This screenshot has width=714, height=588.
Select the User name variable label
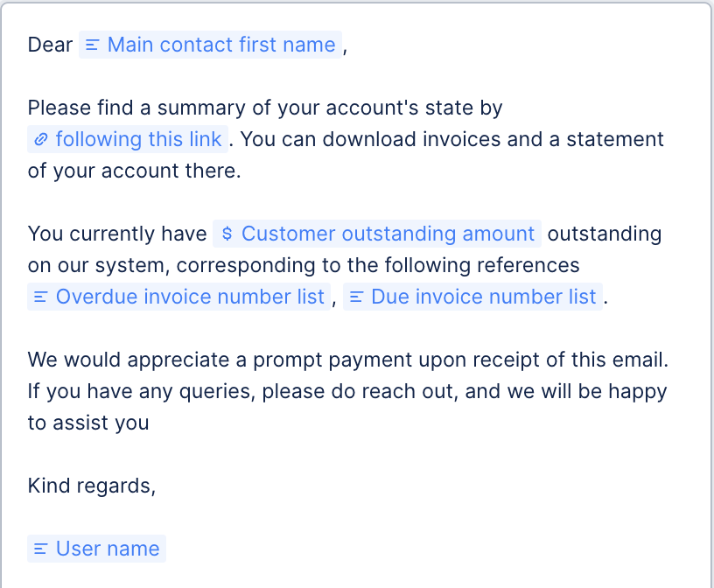pyautogui.click(x=108, y=549)
